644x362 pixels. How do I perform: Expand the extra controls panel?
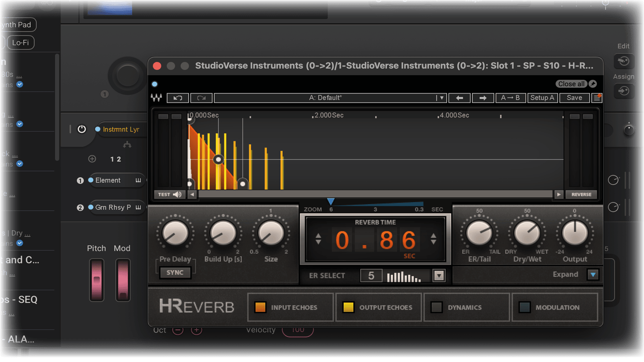click(593, 274)
